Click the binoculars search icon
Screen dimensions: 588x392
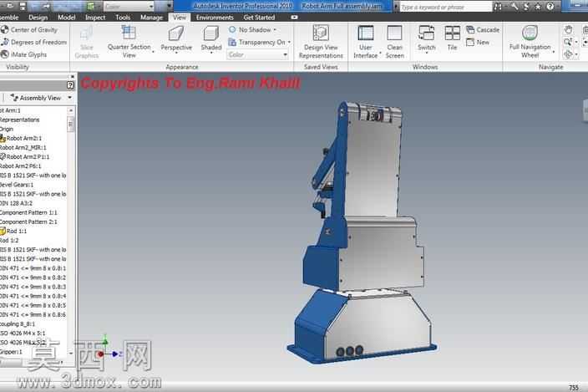click(498, 7)
